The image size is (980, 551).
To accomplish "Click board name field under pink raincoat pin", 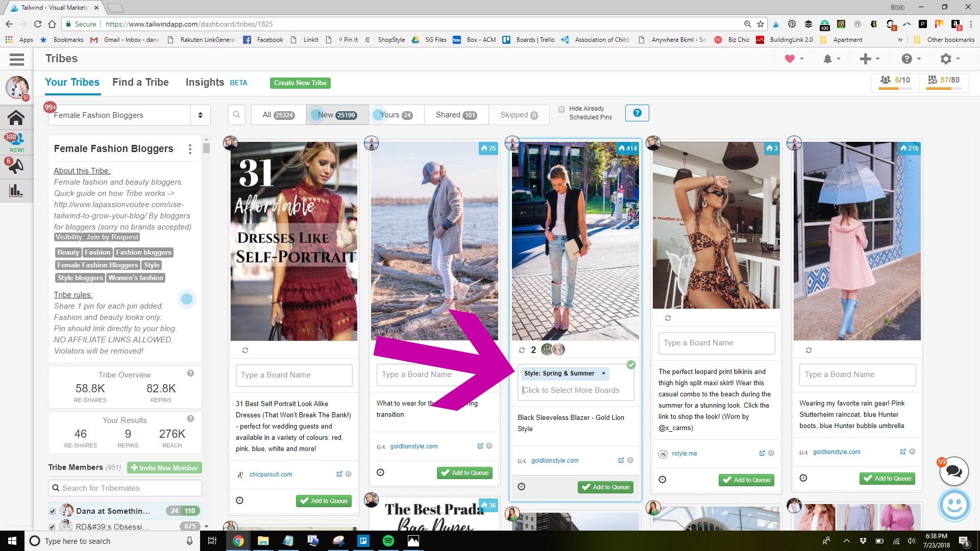I will pyautogui.click(x=857, y=374).
